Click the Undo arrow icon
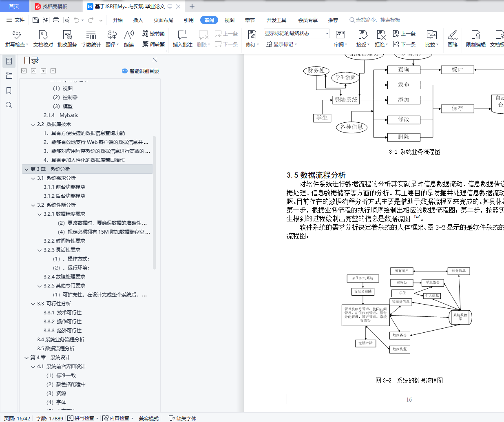The image size is (504, 422). click(77, 20)
